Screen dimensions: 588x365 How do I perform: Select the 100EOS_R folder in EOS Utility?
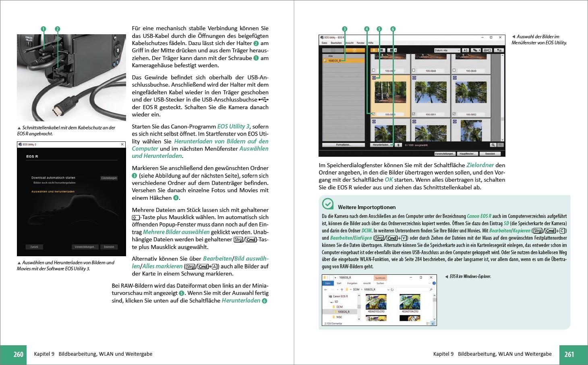(x=334, y=61)
